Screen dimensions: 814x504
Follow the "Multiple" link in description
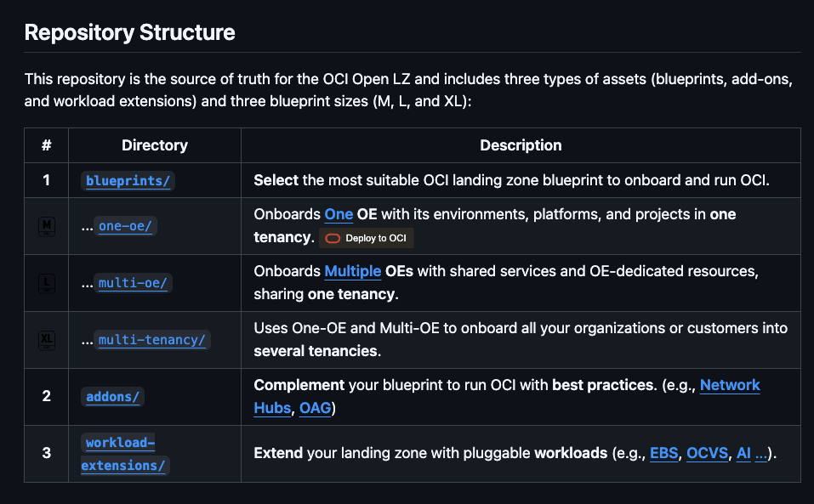[x=352, y=272]
